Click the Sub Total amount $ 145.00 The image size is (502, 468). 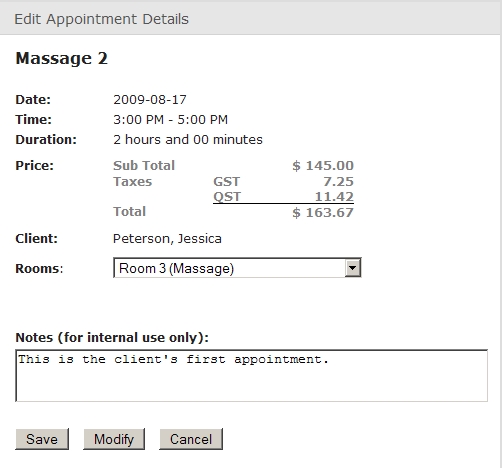[323, 166]
